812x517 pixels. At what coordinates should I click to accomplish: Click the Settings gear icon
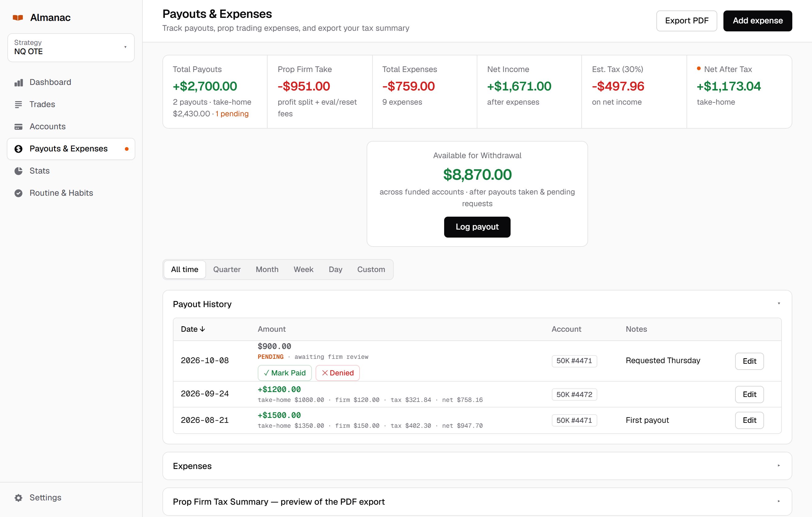click(18, 498)
